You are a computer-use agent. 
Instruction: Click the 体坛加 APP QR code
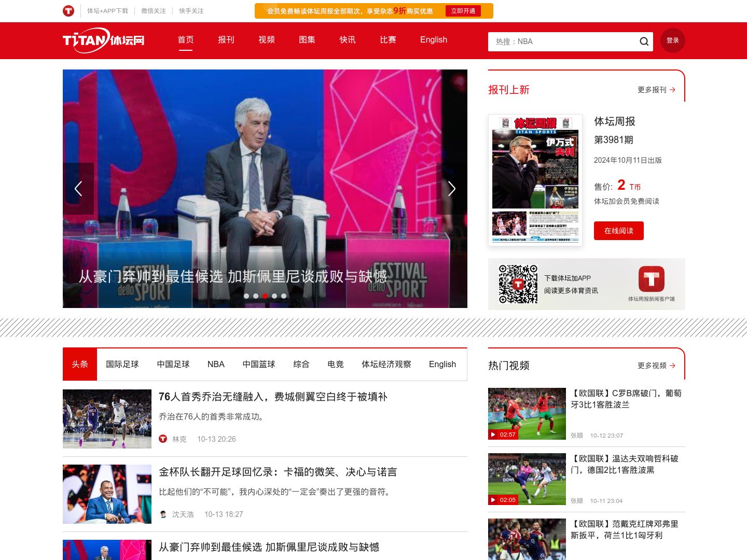(x=518, y=284)
